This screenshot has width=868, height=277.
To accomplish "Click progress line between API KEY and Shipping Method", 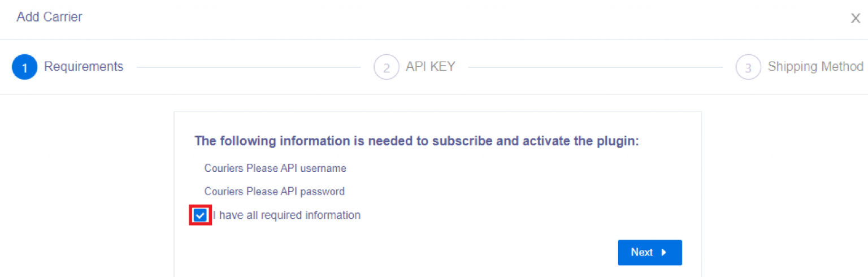I will pyautogui.click(x=594, y=67).
